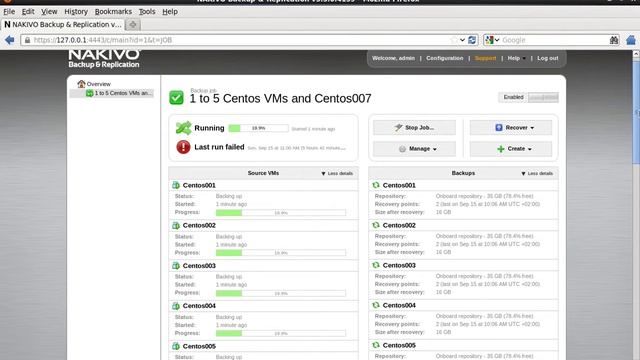This screenshot has height=360, width=640.
Task: Click the Centos002 backup recycle icon
Action: tap(376, 225)
